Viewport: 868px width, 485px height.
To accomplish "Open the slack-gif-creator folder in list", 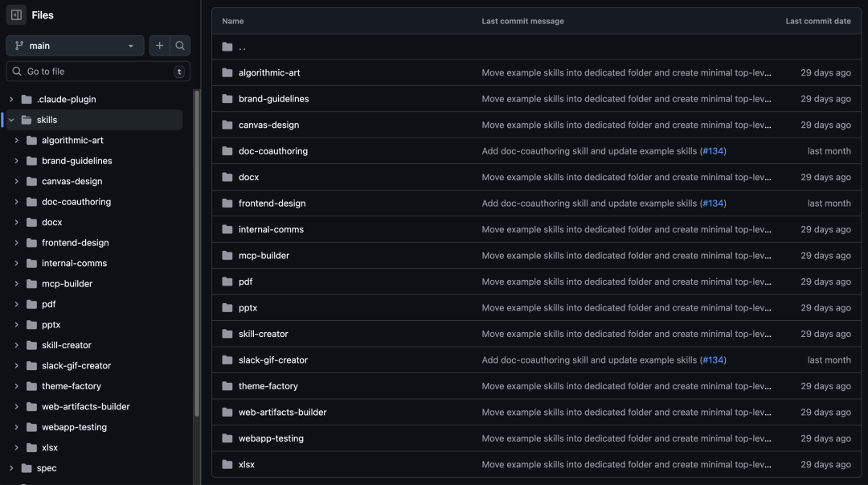I will coord(273,360).
